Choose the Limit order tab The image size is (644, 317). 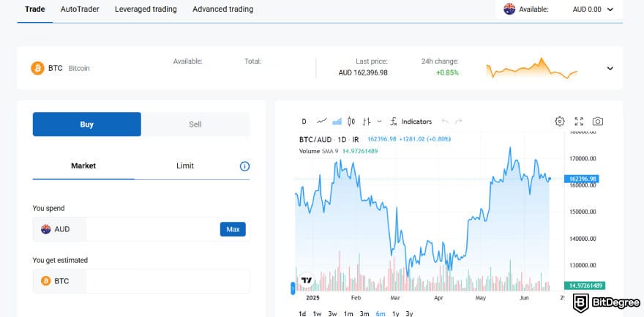[x=185, y=166]
